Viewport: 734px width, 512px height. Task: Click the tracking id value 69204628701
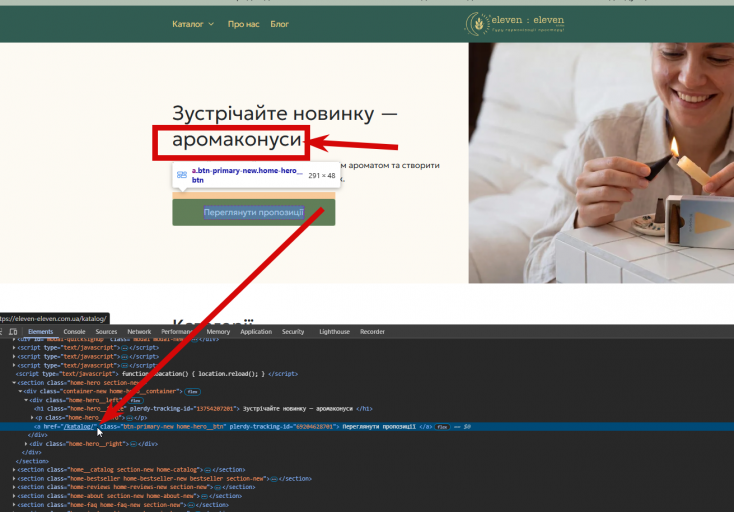[316, 427]
